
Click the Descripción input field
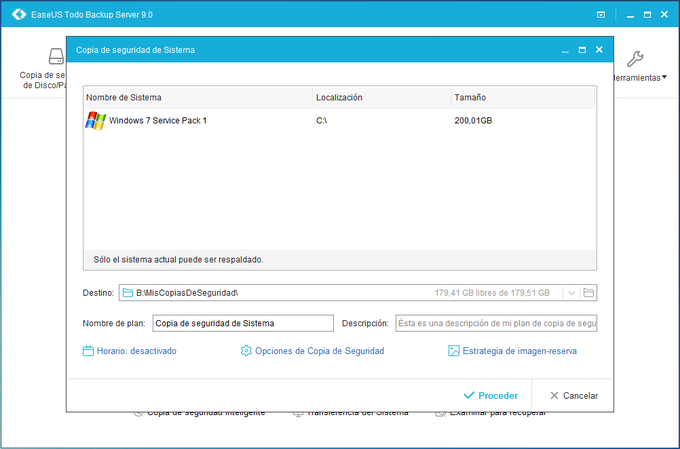(x=496, y=323)
